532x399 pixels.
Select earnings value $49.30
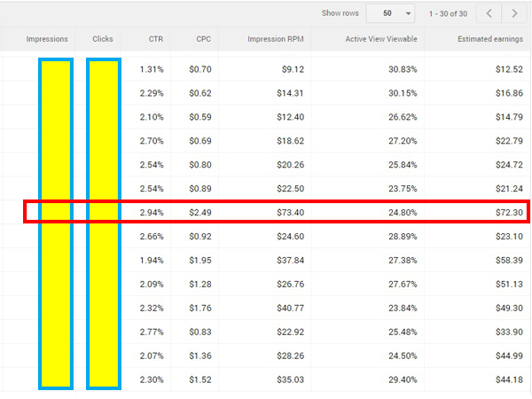(x=509, y=309)
